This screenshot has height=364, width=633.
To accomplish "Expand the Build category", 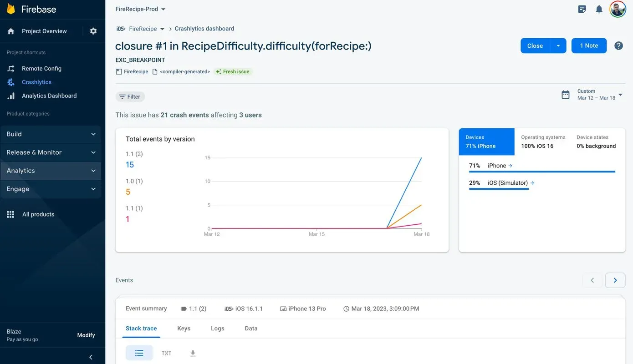I will pos(51,134).
